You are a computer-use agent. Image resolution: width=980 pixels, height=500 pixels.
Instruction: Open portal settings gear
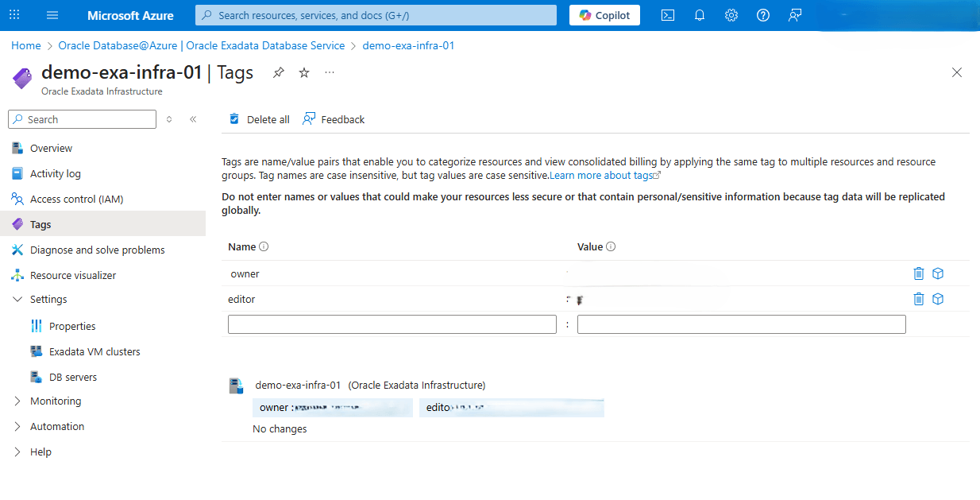coord(731,15)
